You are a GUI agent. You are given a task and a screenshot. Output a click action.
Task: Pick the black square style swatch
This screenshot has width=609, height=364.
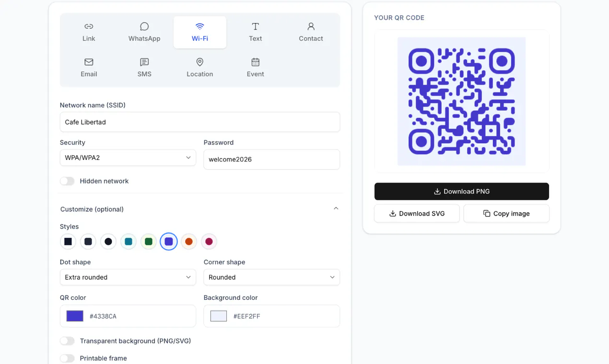tap(68, 241)
